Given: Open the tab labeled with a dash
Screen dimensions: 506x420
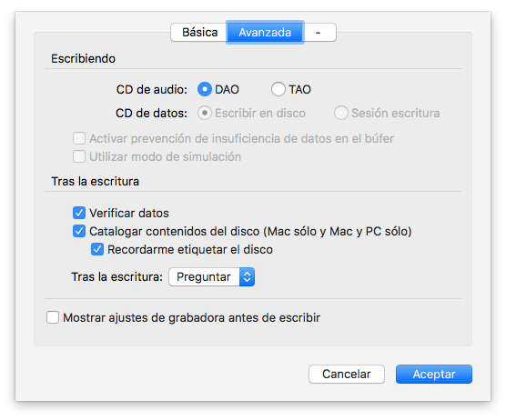Looking at the screenshot, I should point(319,32).
